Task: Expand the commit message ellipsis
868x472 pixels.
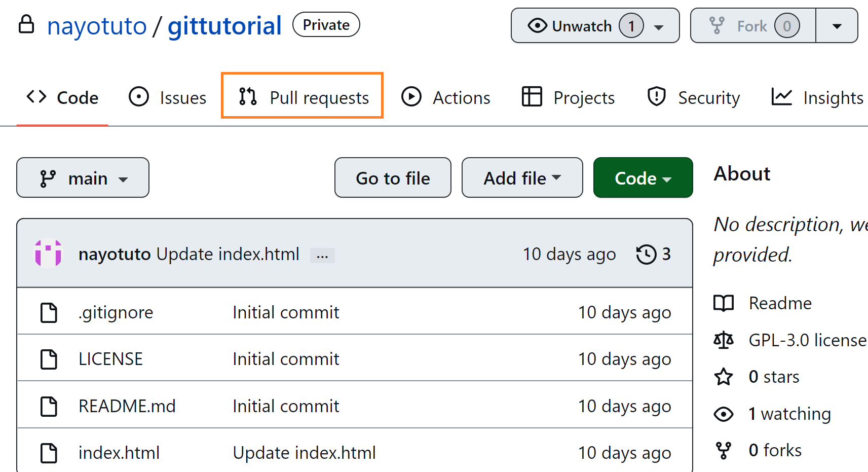Action: [x=322, y=255]
